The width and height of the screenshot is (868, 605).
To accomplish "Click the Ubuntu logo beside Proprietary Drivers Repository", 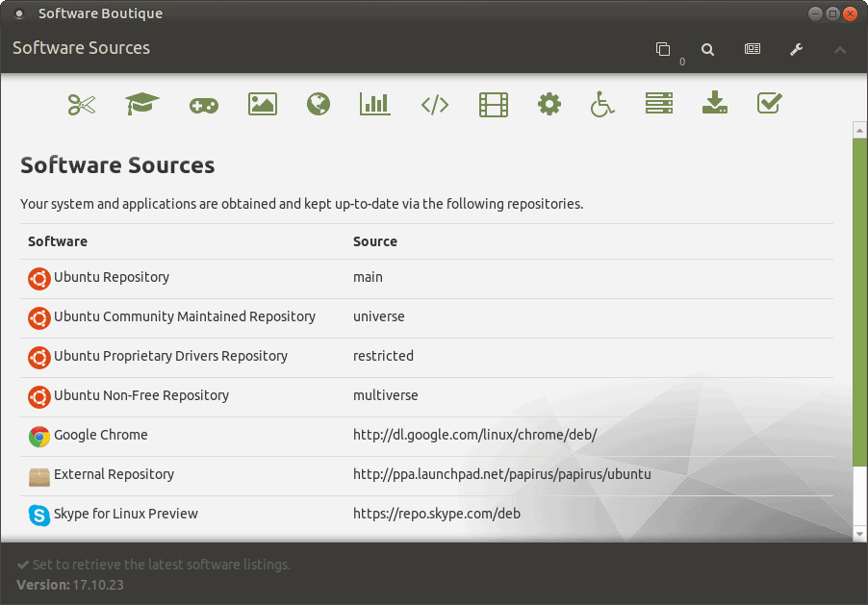I will point(39,357).
